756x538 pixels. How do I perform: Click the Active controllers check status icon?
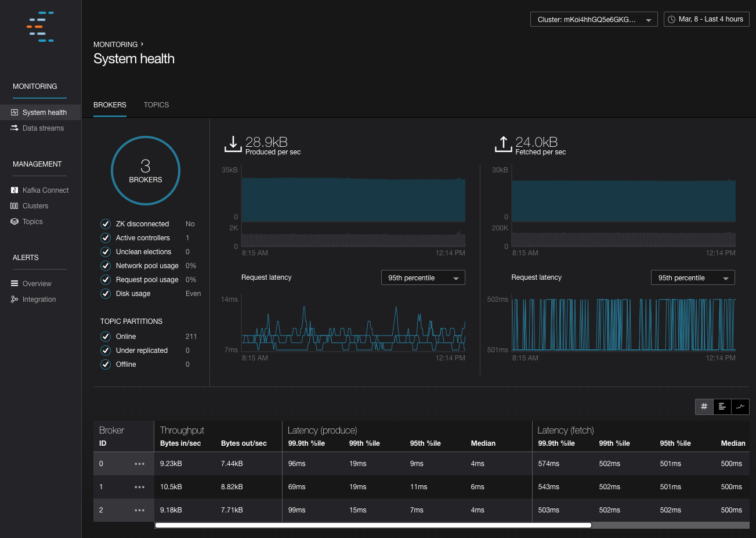pyautogui.click(x=106, y=238)
